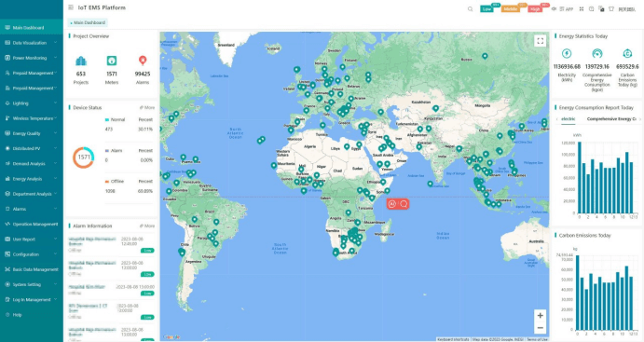Switch to Comprehensive Energy consumption tab
Viewport: 644px width, 342px height.
coord(611,118)
